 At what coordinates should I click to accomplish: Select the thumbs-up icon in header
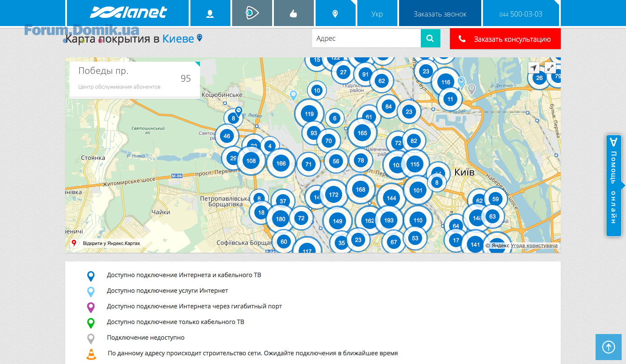(x=293, y=13)
